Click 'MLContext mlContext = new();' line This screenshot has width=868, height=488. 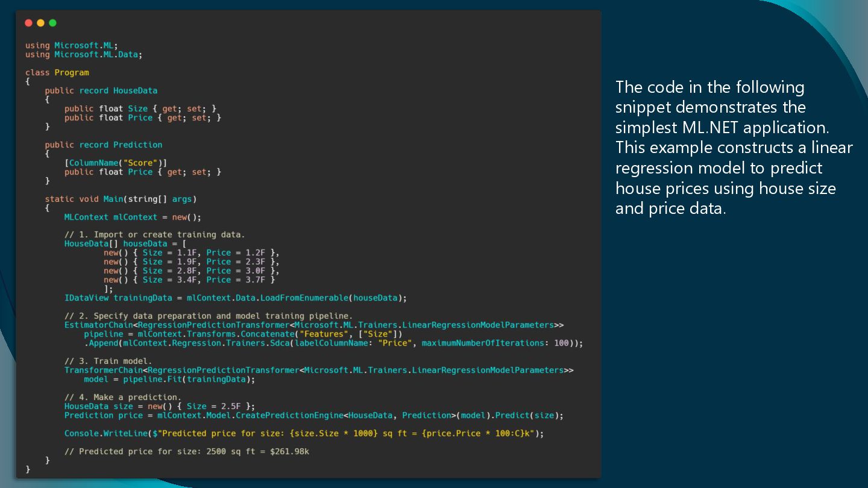[x=133, y=217]
